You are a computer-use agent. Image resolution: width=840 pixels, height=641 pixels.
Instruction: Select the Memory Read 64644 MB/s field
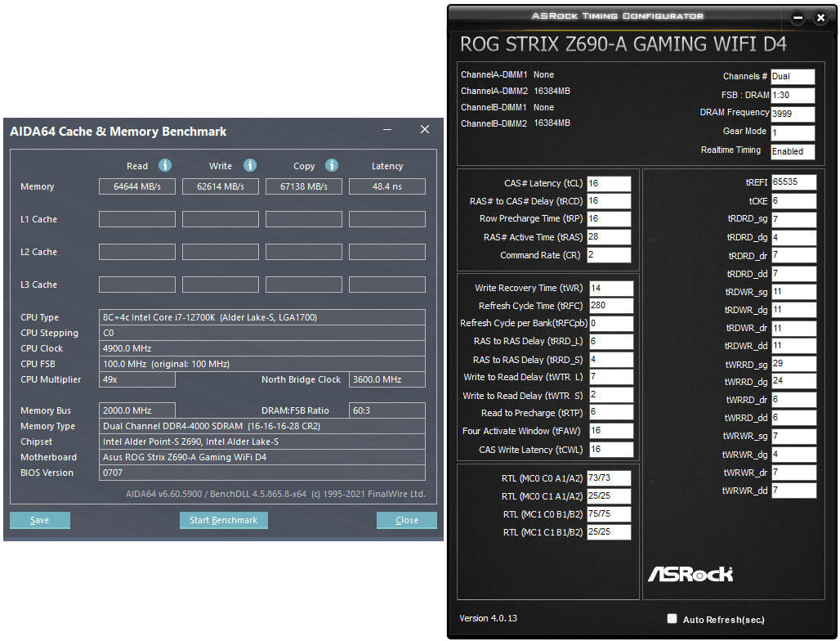click(x=137, y=186)
